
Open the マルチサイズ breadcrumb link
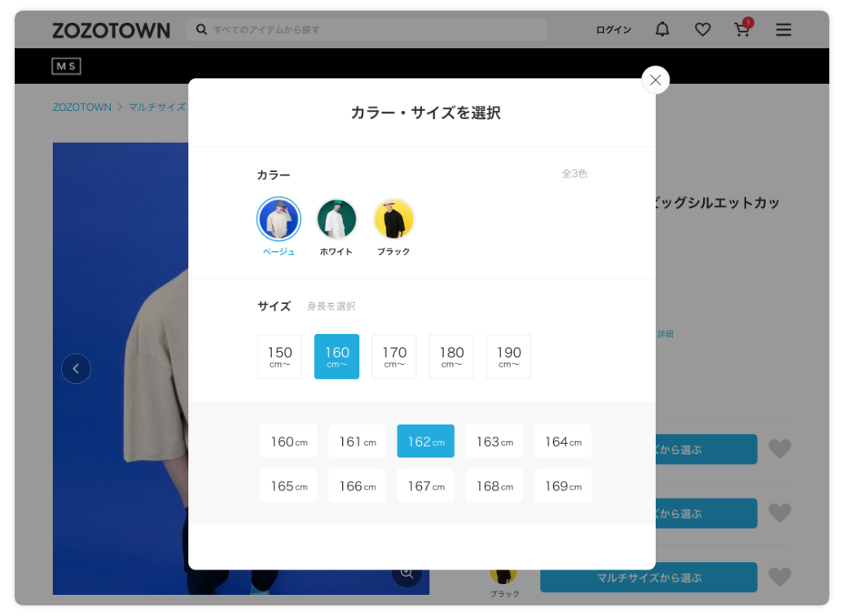point(157,108)
